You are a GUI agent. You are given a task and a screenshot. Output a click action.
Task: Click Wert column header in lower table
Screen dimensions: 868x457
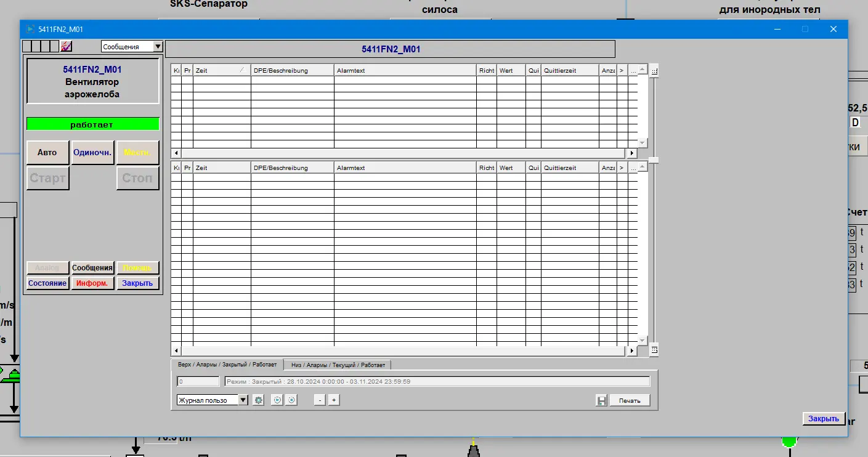511,168
